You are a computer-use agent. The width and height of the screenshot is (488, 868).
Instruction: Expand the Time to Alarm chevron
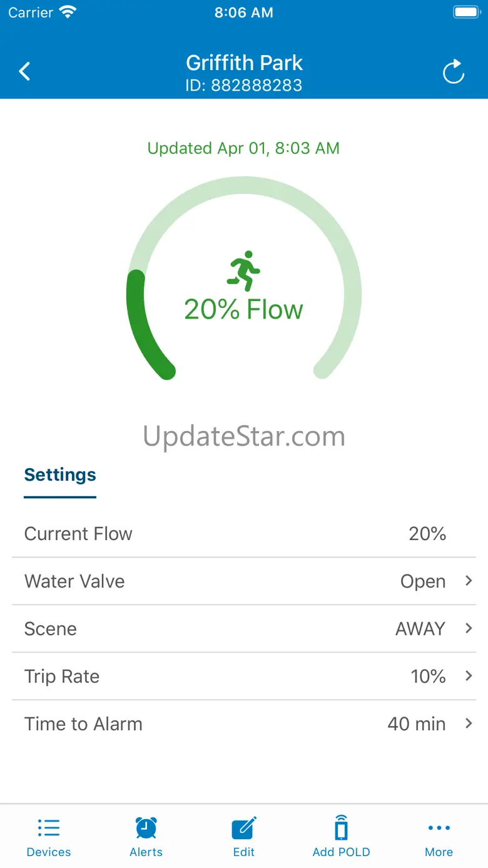tap(469, 723)
